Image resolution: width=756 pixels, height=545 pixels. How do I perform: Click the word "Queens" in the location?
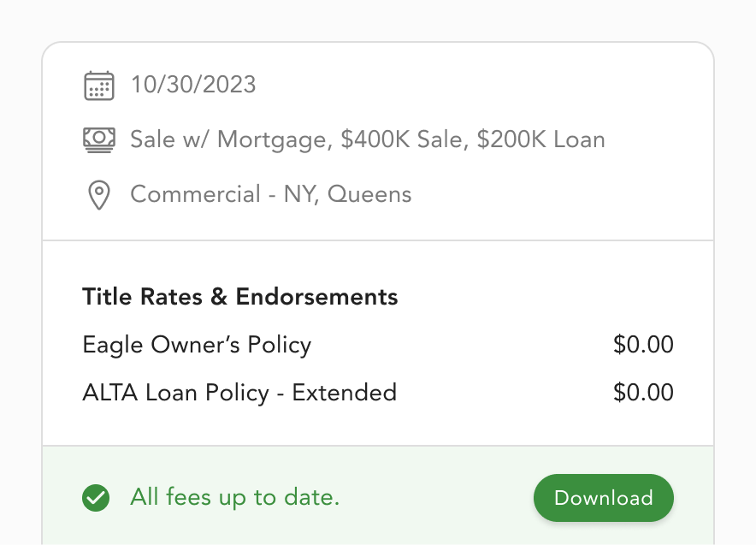point(369,194)
